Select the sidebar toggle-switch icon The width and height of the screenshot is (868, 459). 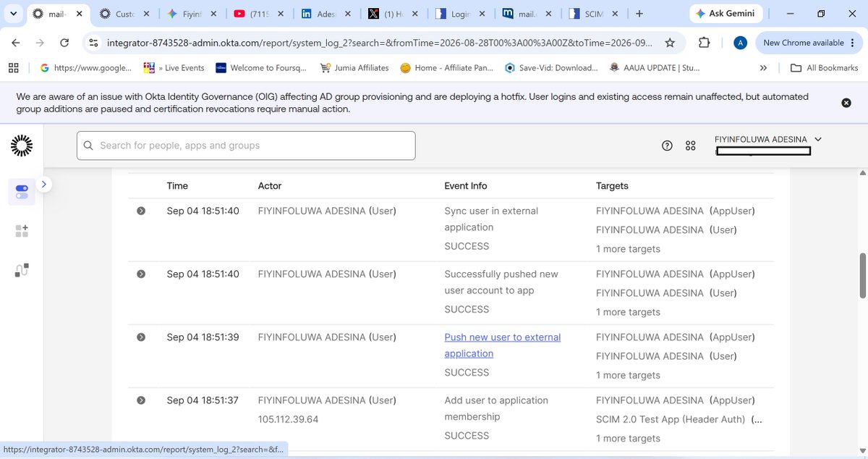coord(22,192)
